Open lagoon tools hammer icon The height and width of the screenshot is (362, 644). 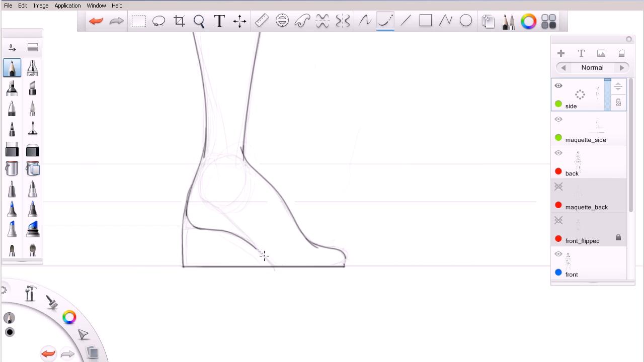[30, 293]
